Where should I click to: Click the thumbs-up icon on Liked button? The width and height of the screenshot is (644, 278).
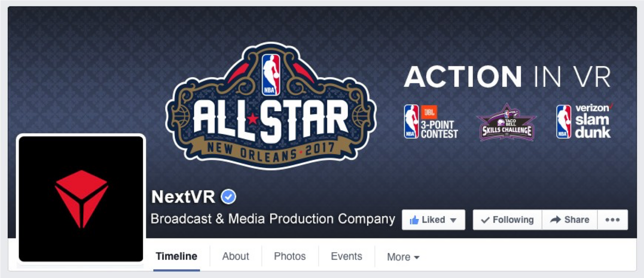point(414,220)
